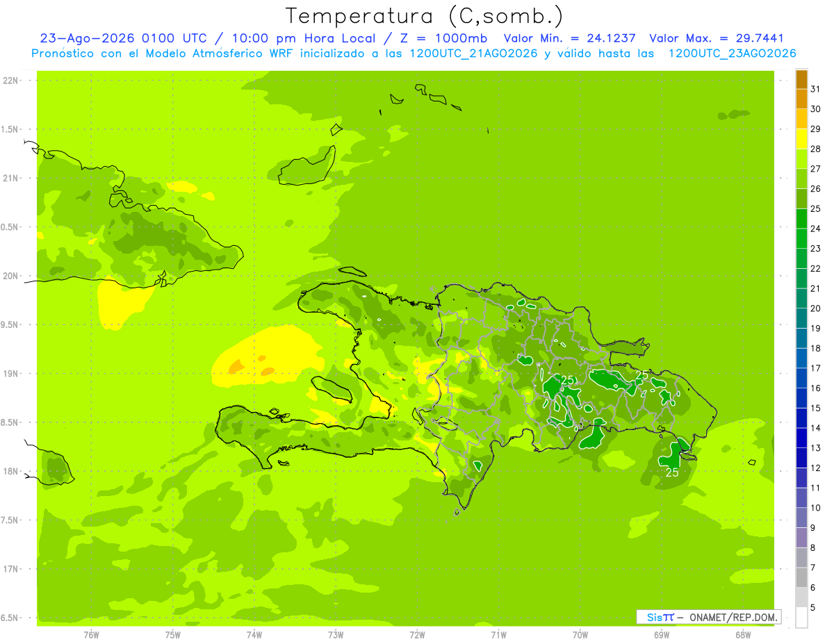This screenshot has width=834, height=644.
Task: Click the '1200UTC_23AGO2026' valid-until time text
Action: [732, 53]
